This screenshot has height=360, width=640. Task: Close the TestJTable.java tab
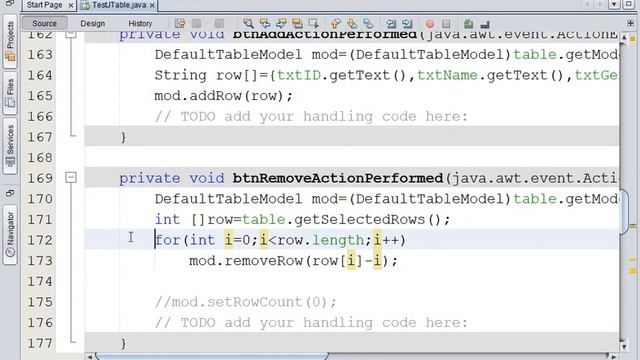(x=152, y=5)
